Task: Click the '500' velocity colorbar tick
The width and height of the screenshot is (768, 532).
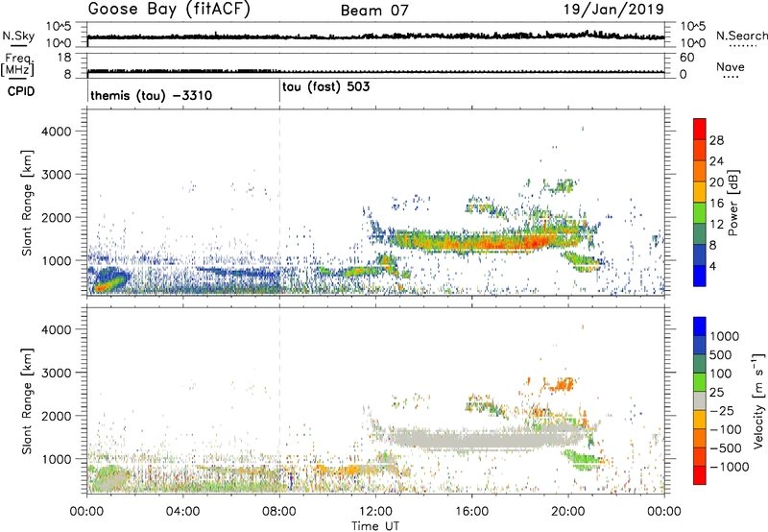Action: 720,355
